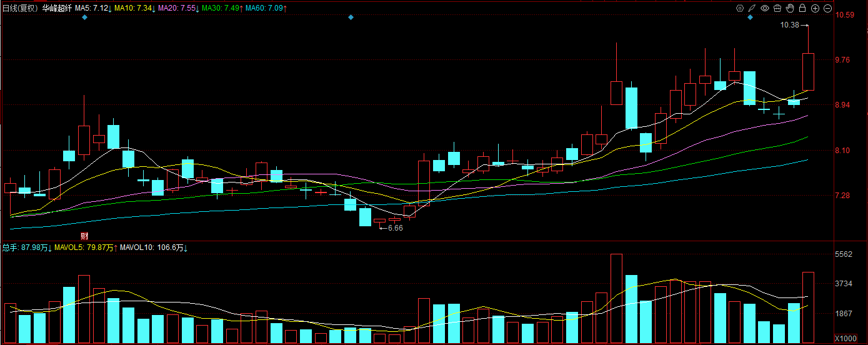The height and width of the screenshot is (345, 868).
Task: Toggle the padlock lock icon
Action: pyautogui.click(x=802, y=8)
